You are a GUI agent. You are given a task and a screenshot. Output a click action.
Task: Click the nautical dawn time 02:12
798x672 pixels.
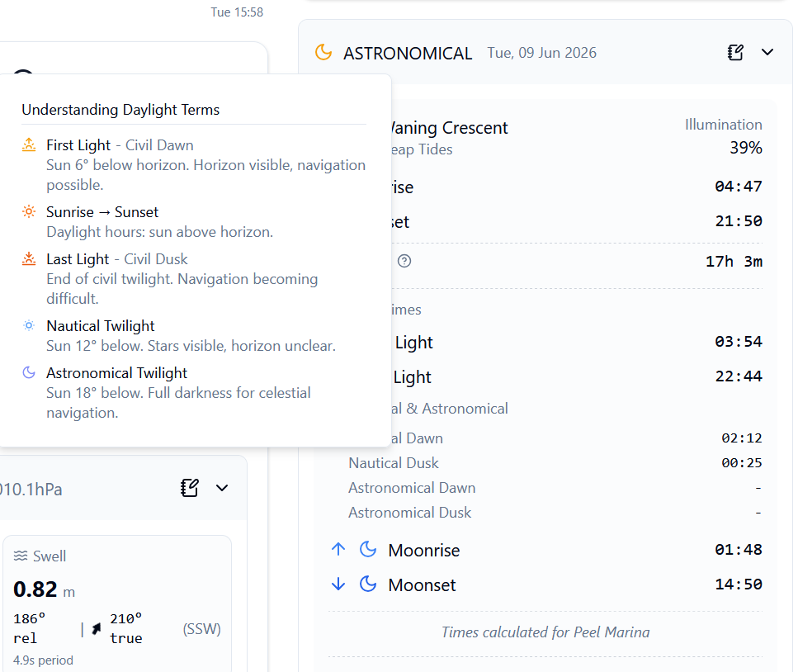point(742,438)
